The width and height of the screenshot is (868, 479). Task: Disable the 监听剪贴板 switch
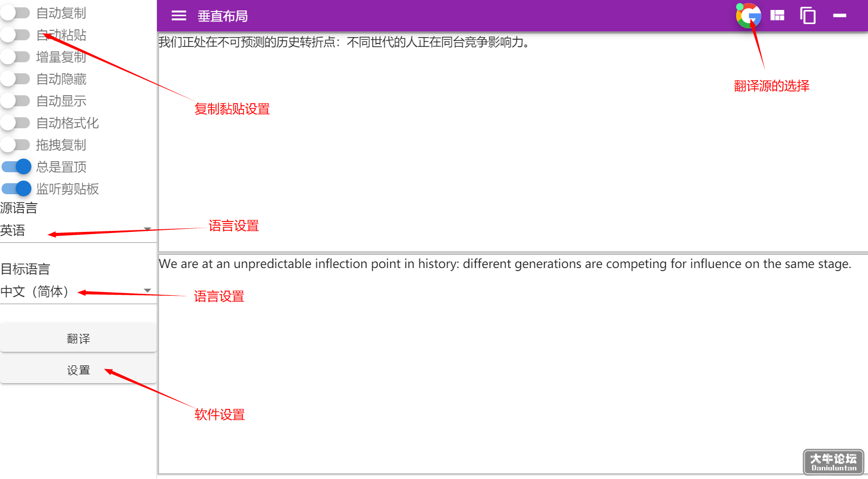coord(16,188)
